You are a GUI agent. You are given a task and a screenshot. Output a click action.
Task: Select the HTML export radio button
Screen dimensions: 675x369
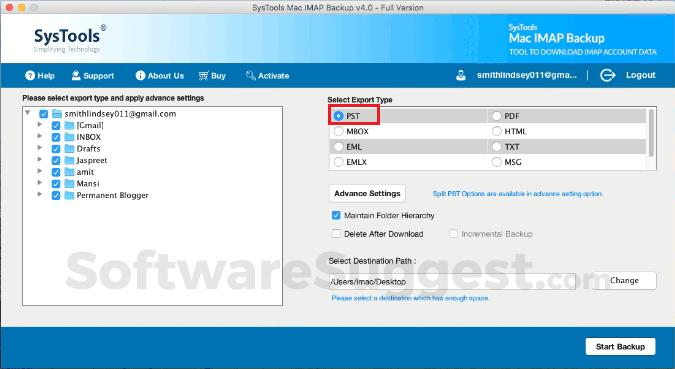pos(497,131)
